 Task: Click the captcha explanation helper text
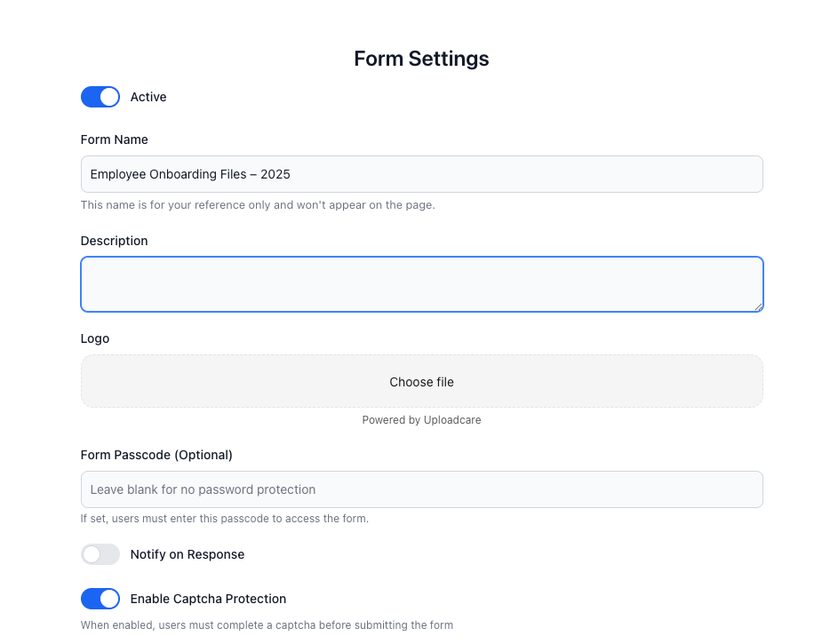click(x=267, y=625)
